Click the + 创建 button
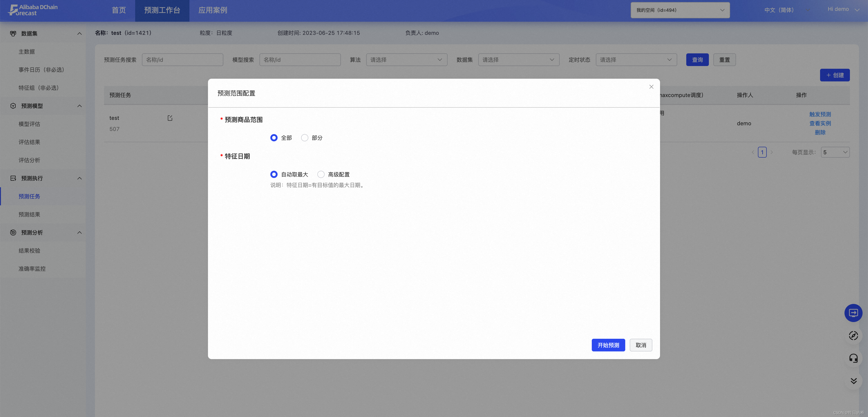The height and width of the screenshot is (417, 868). (835, 75)
